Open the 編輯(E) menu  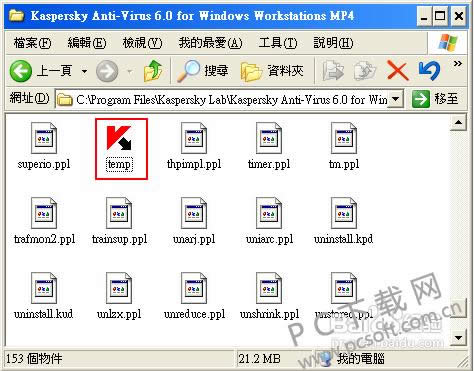[87, 43]
